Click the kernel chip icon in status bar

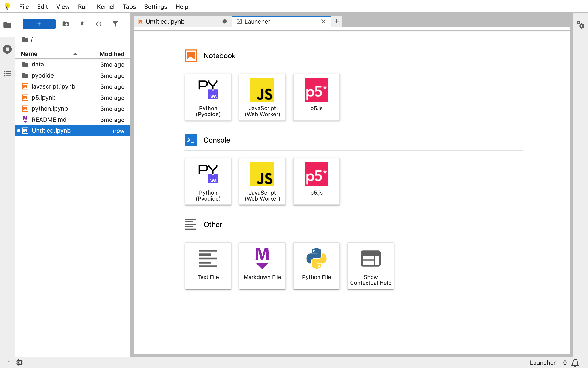point(19,363)
